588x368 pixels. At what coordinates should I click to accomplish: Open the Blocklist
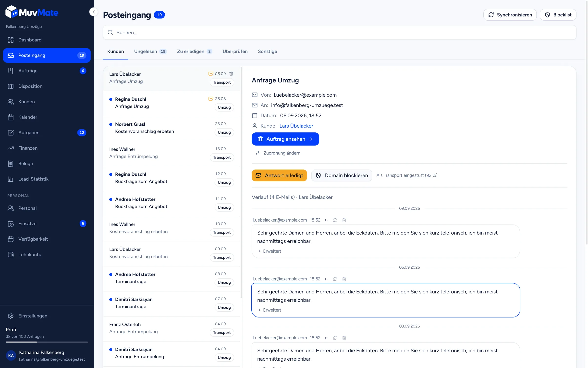click(558, 15)
